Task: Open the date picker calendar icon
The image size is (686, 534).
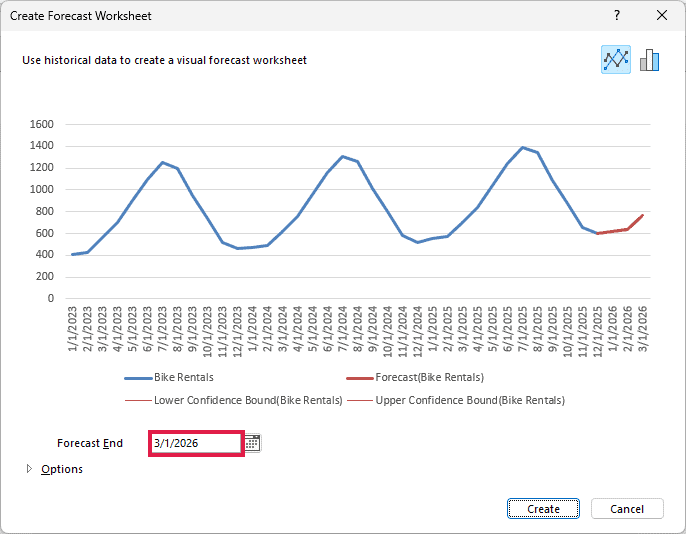Action: point(252,443)
